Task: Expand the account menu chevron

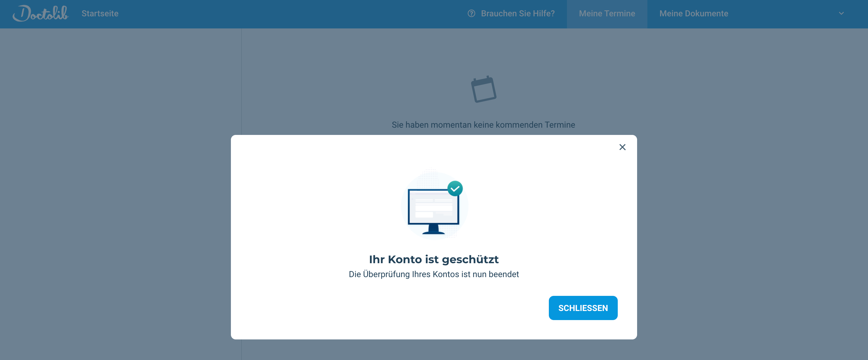Action: (x=841, y=14)
